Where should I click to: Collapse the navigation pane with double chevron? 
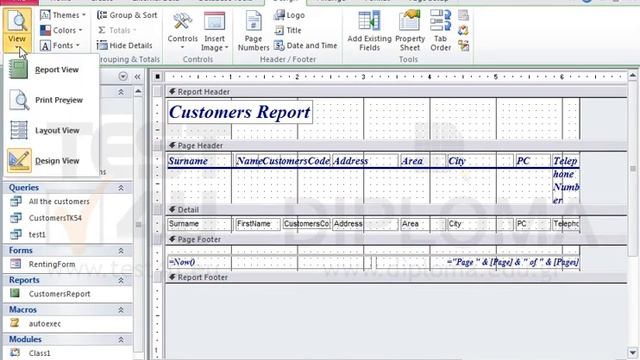138,76
